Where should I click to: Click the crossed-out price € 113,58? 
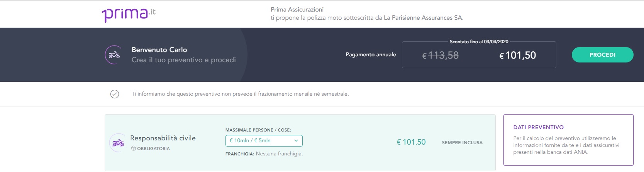(441, 56)
